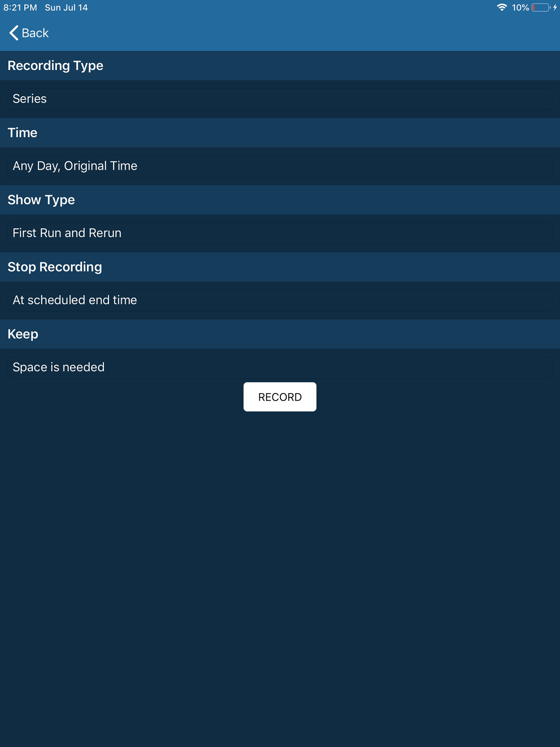560x747 pixels.
Task: Tap the RECORD button
Action: (x=280, y=397)
